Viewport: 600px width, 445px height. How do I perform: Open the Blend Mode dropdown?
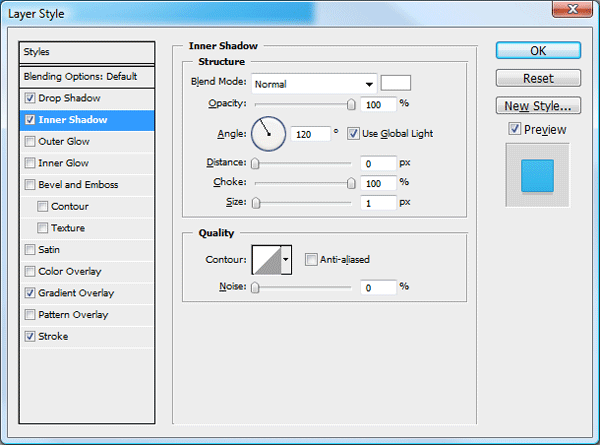[x=314, y=84]
